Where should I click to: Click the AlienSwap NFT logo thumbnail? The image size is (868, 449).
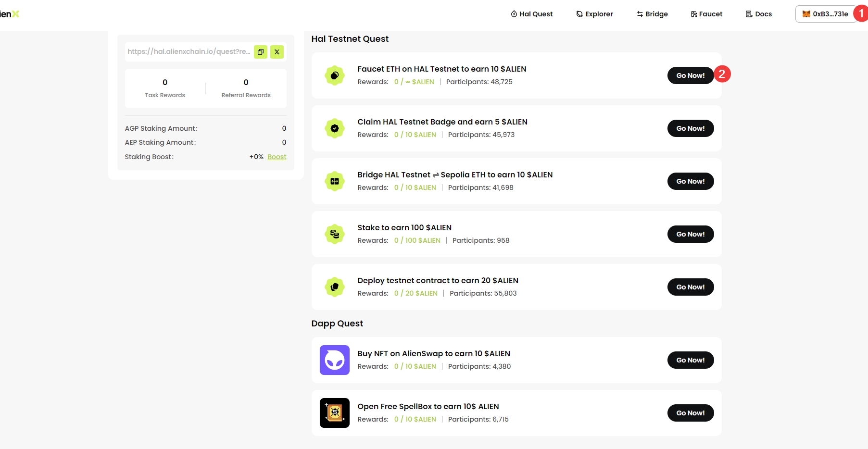335,360
